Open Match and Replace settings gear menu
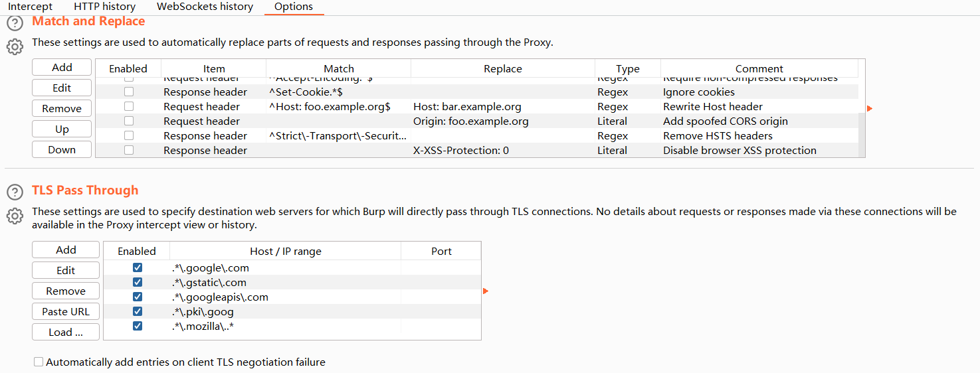The image size is (980, 373). point(15,47)
